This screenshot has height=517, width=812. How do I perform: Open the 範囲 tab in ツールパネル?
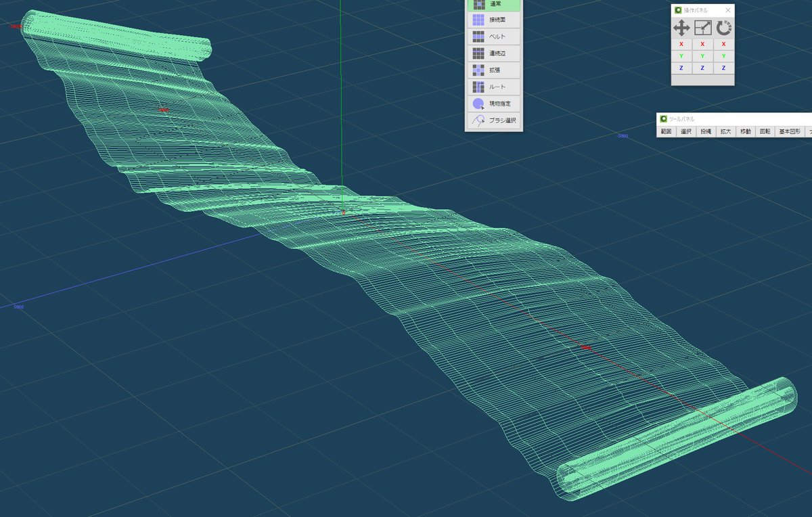click(x=667, y=131)
